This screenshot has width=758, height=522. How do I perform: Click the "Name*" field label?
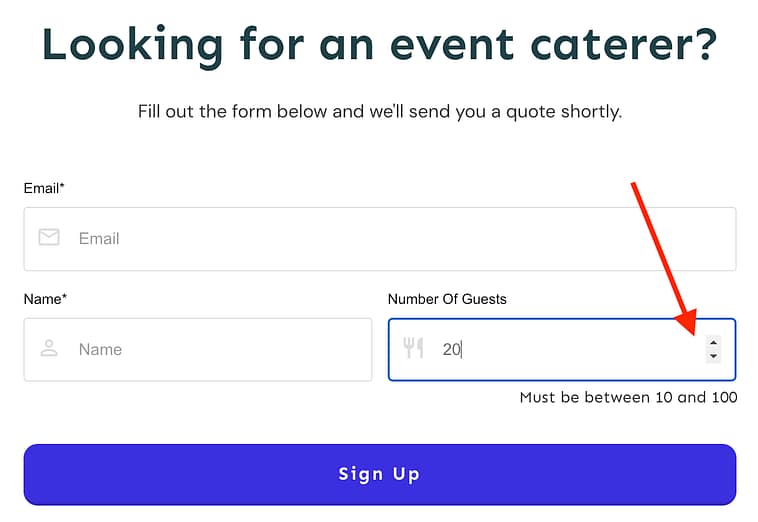point(45,299)
